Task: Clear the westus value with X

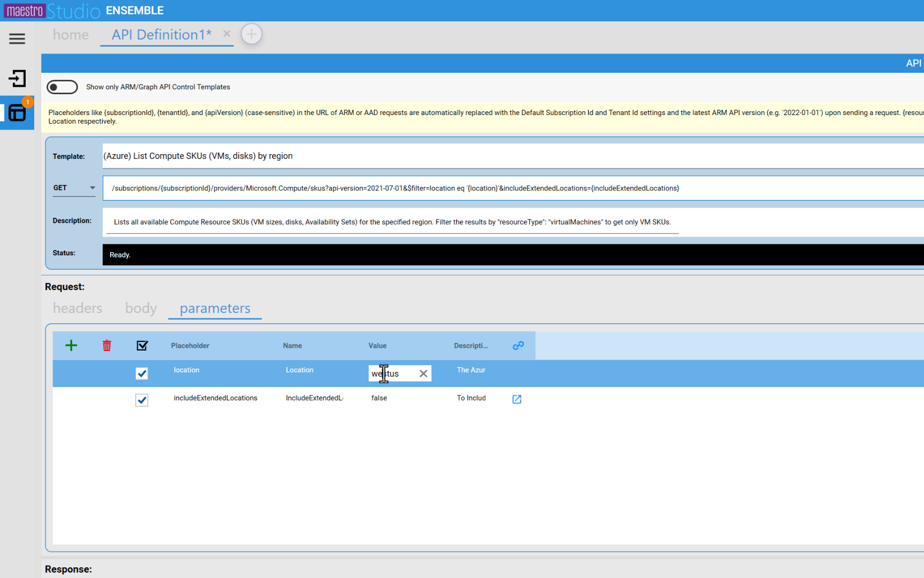Action: tap(423, 374)
